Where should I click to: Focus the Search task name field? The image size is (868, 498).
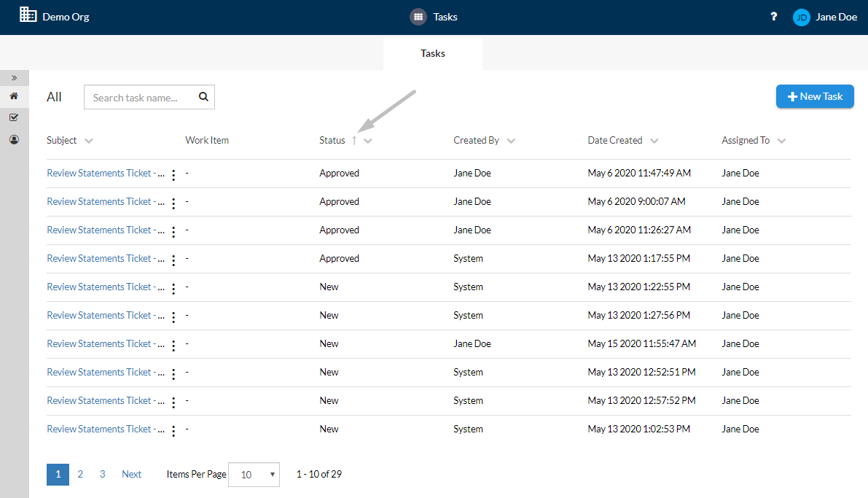tap(149, 97)
